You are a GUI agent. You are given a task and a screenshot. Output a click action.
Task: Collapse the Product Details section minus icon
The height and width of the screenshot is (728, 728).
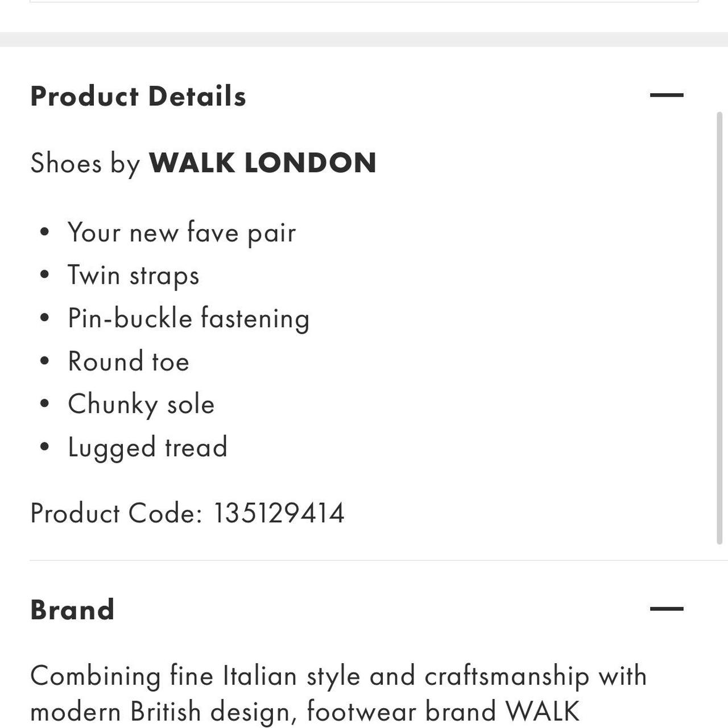[667, 95]
